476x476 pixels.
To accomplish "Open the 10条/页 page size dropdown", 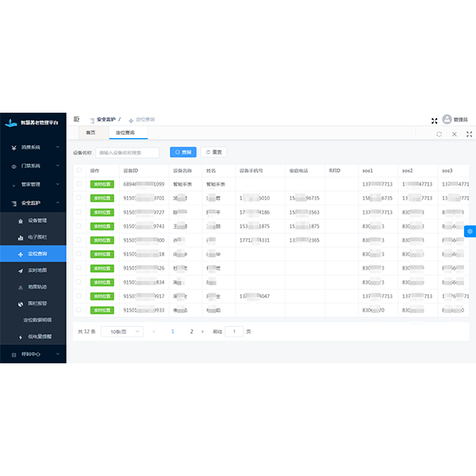I will pos(122,332).
